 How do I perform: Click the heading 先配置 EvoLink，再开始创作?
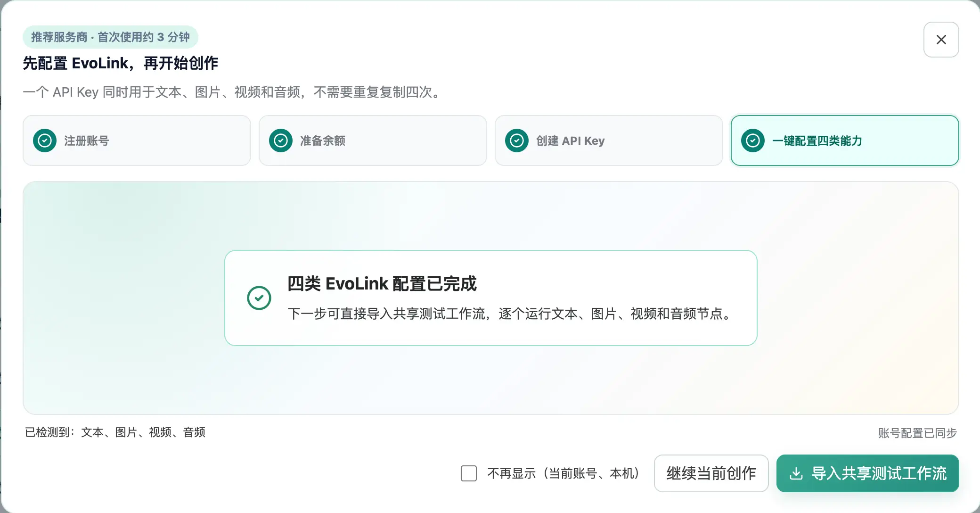121,63
